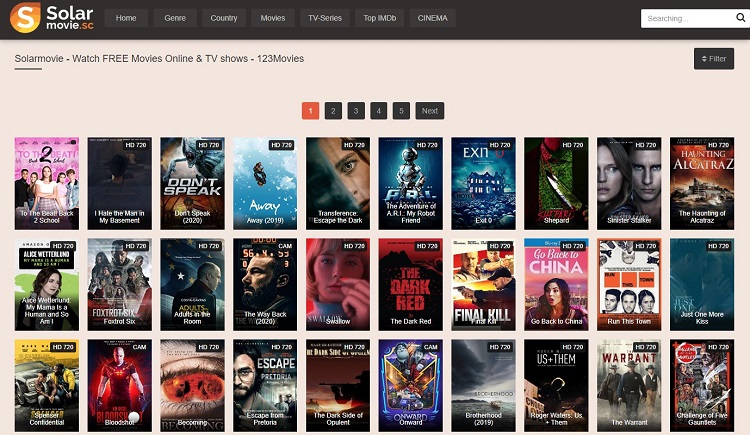
Task: Open the Run This Town poster
Action: pyautogui.click(x=629, y=284)
